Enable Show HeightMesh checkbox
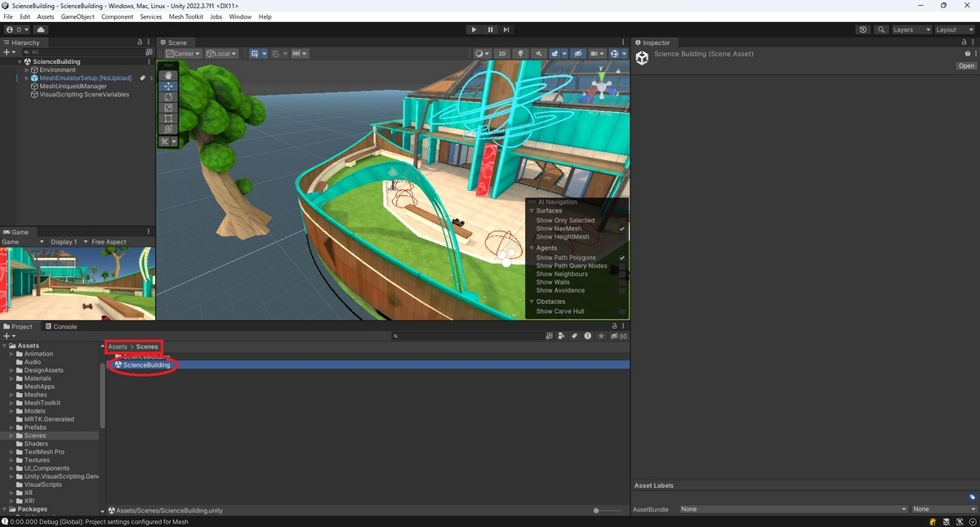This screenshot has width=980, height=527. [621, 237]
